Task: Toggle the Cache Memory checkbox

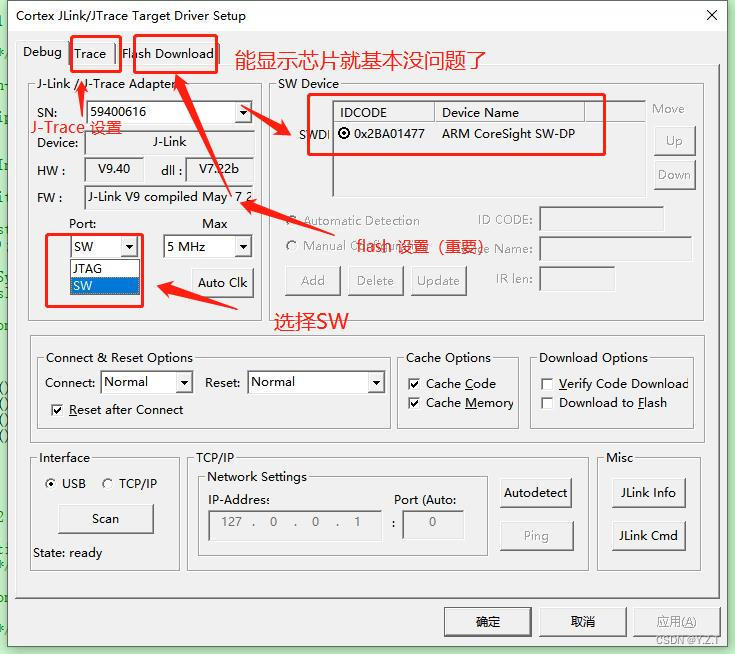Action: point(414,403)
